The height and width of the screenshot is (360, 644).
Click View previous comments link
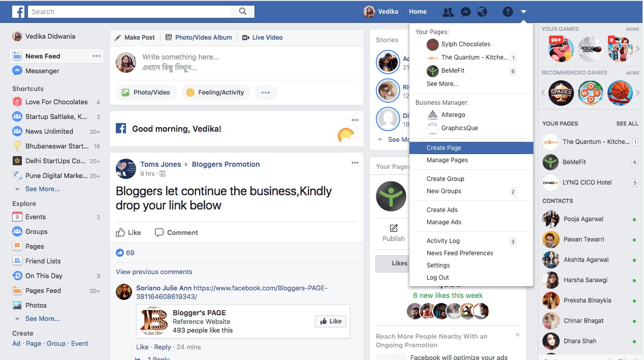tap(154, 272)
